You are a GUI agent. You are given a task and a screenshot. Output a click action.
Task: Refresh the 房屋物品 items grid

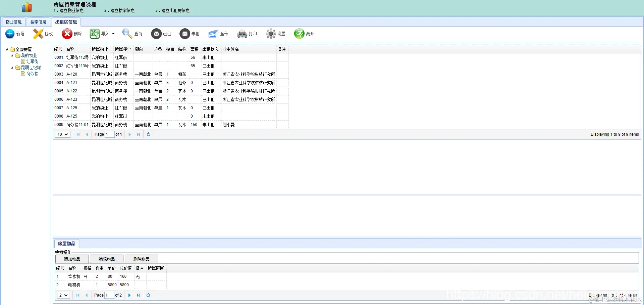point(148,295)
